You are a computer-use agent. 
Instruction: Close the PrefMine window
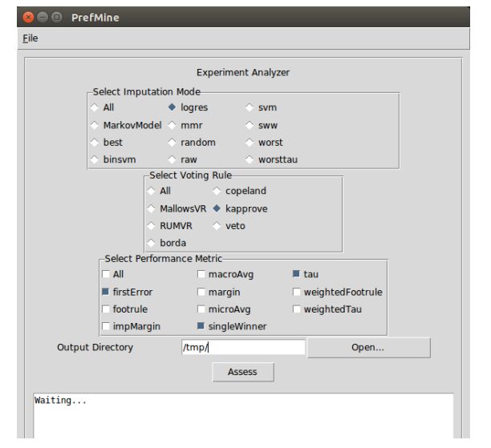pos(29,17)
